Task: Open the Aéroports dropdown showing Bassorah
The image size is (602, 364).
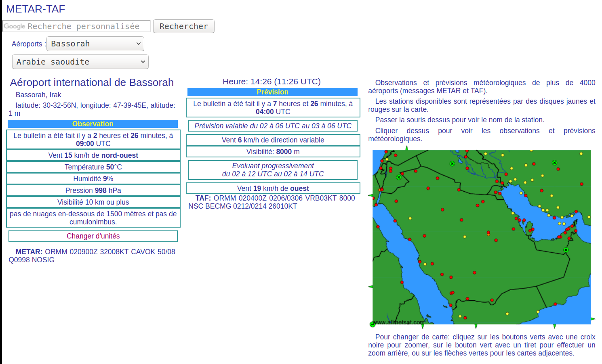Action: (95, 44)
